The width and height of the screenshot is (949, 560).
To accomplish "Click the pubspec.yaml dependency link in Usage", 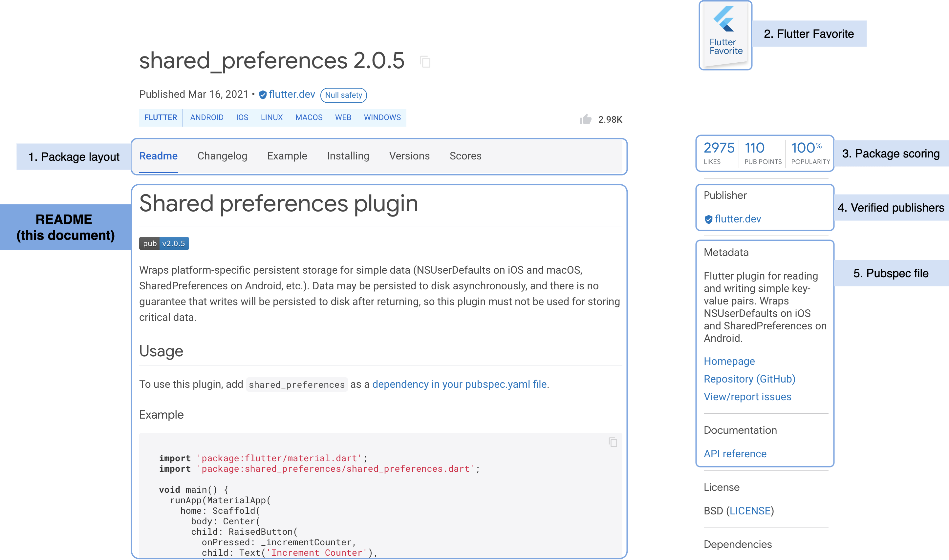I will point(460,384).
